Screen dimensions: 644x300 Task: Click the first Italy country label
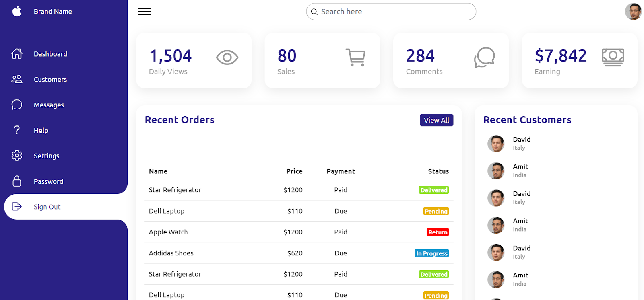(519, 148)
